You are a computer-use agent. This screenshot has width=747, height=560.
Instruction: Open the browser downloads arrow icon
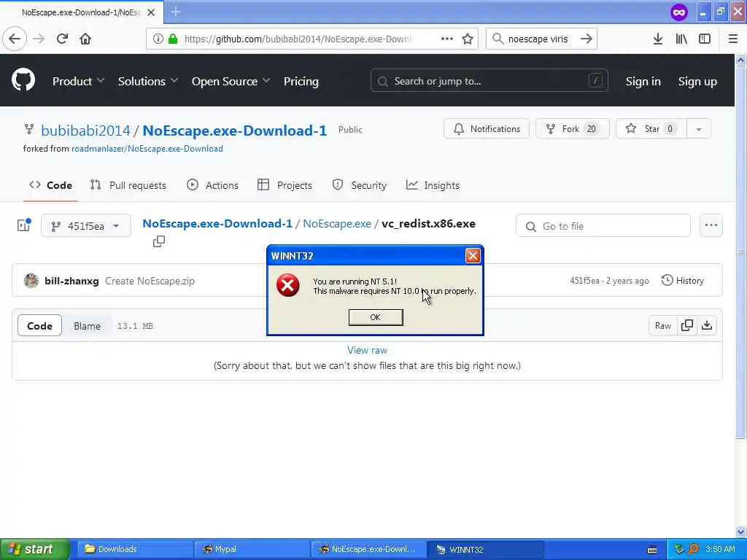pyautogui.click(x=657, y=39)
